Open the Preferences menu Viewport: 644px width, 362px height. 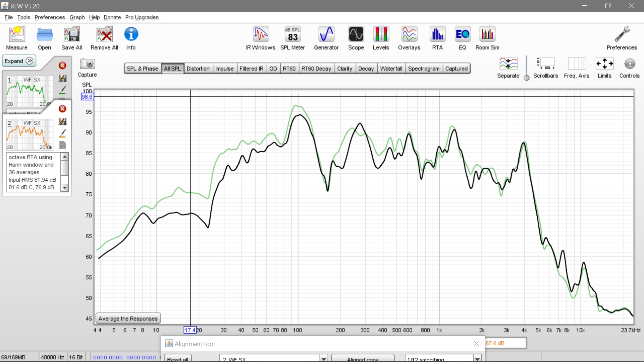coord(50,17)
